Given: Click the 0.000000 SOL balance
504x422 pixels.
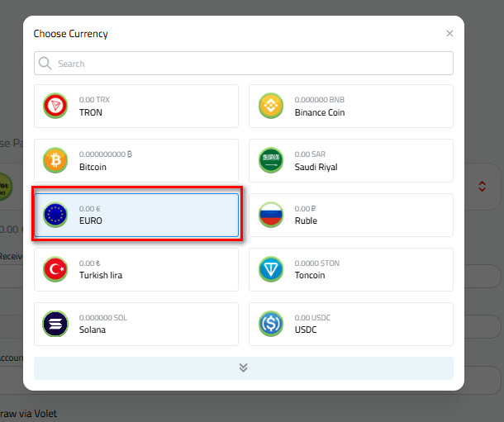Looking at the screenshot, I should click(x=102, y=318).
